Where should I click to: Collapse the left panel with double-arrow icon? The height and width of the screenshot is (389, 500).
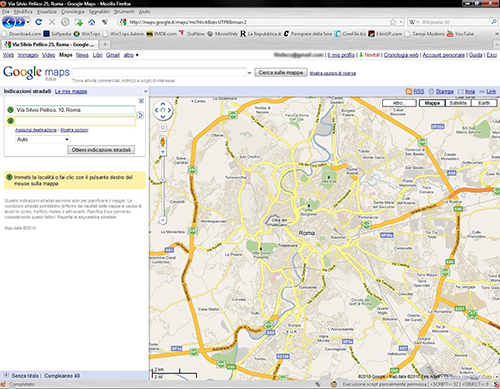coord(145,91)
